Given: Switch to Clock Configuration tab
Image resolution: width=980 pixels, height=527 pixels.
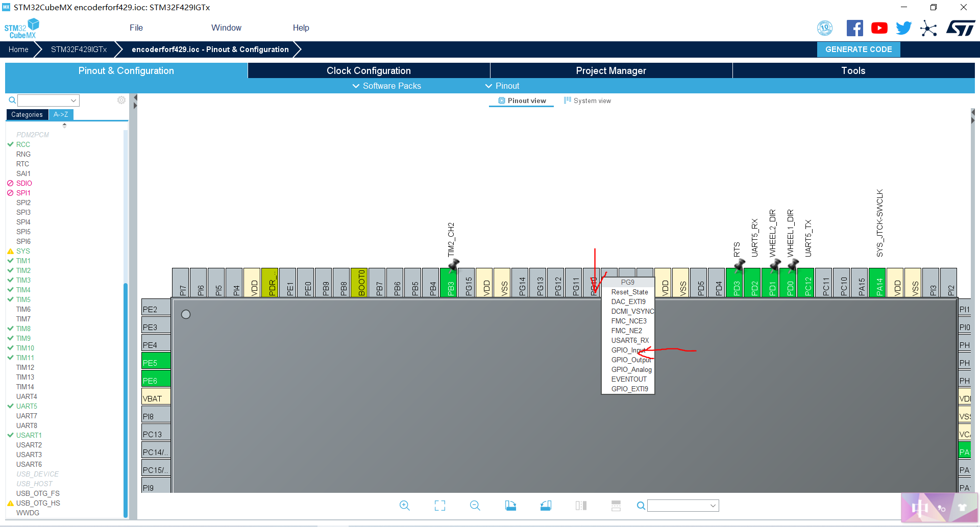Looking at the screenshot, I should 369,70.
